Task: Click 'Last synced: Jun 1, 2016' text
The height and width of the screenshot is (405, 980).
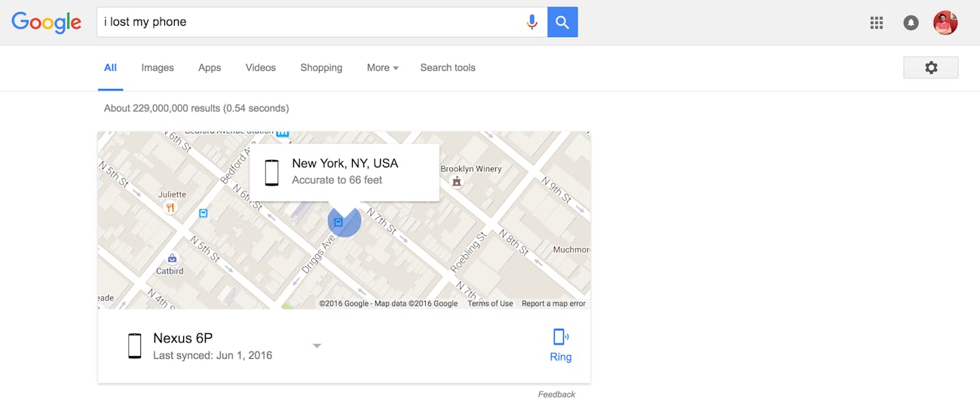Action: tap(213, 355)
